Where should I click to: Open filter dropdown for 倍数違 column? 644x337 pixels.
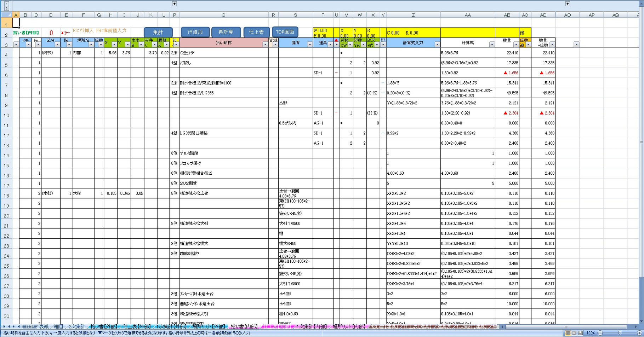pyautogui.click(x=528, y=45)
